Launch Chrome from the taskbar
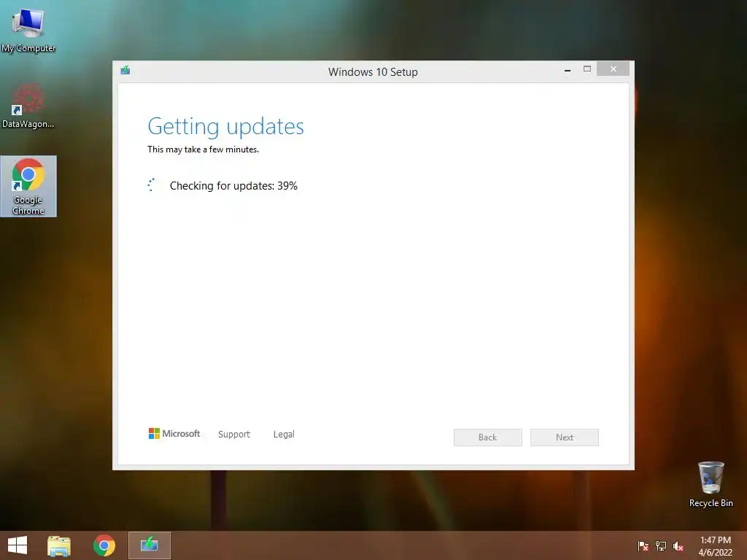747x560 pixels. pos(104,545)
